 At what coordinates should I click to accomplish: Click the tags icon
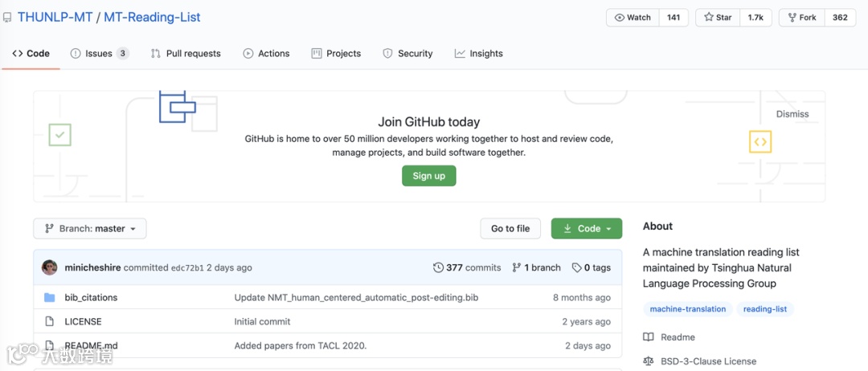(576, 268)
